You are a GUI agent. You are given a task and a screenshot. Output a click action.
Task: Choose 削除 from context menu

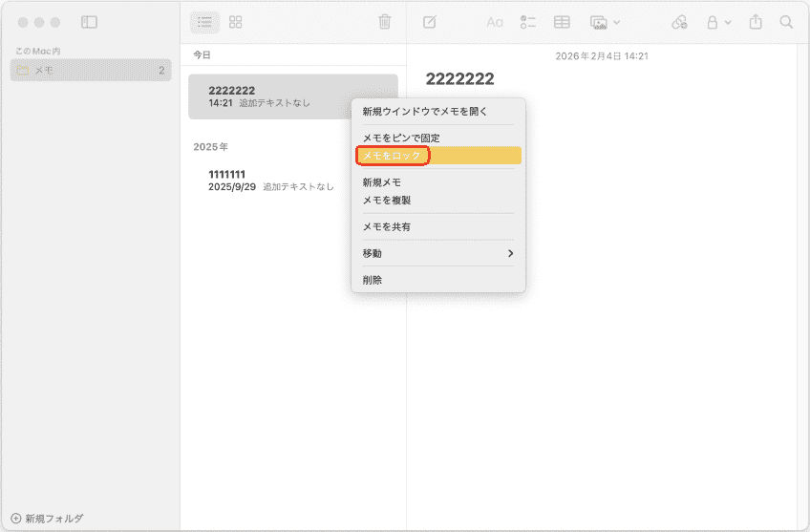(438, 280)
